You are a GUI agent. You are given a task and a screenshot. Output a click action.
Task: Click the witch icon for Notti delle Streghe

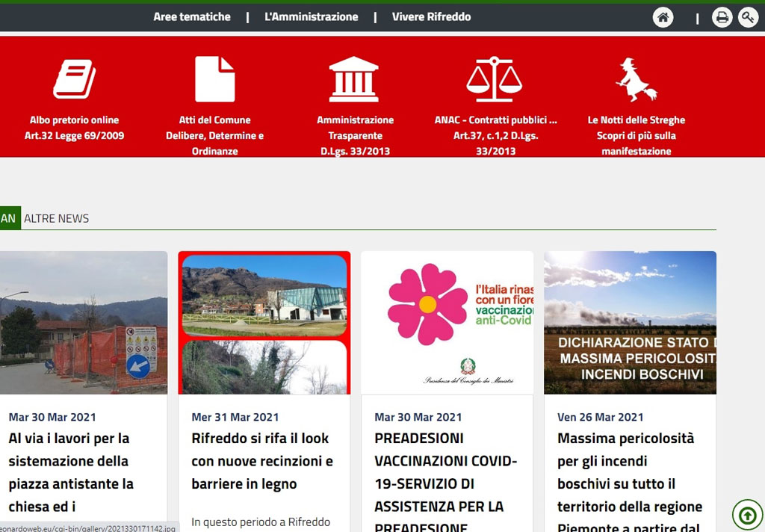pyautogui.click(x=636, y=79)
